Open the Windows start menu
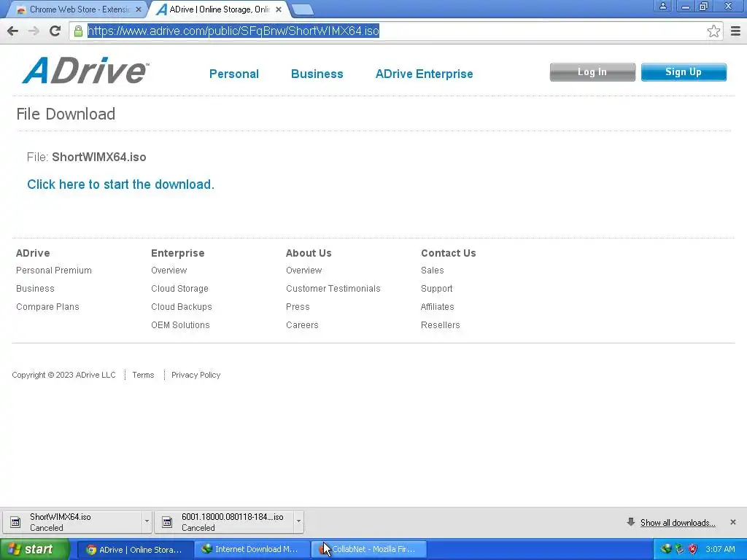Viewport: 747px width, 560px height. 35,549
